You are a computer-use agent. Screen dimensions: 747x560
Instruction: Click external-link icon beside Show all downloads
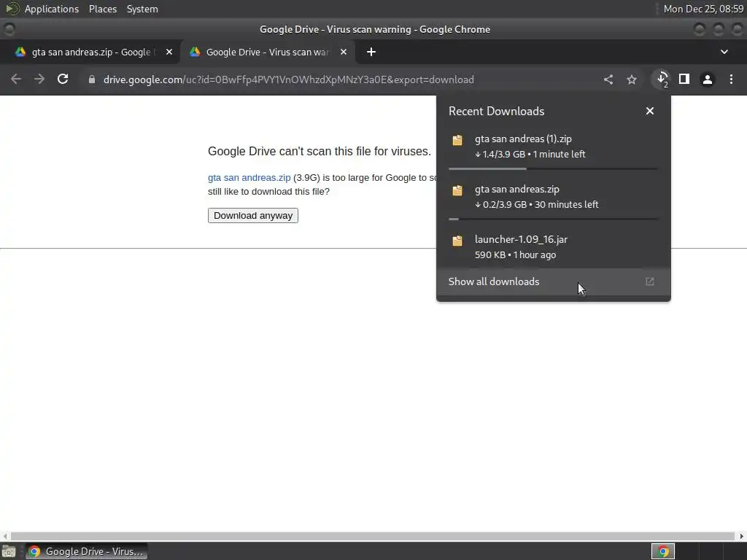[x=650, y=281]
